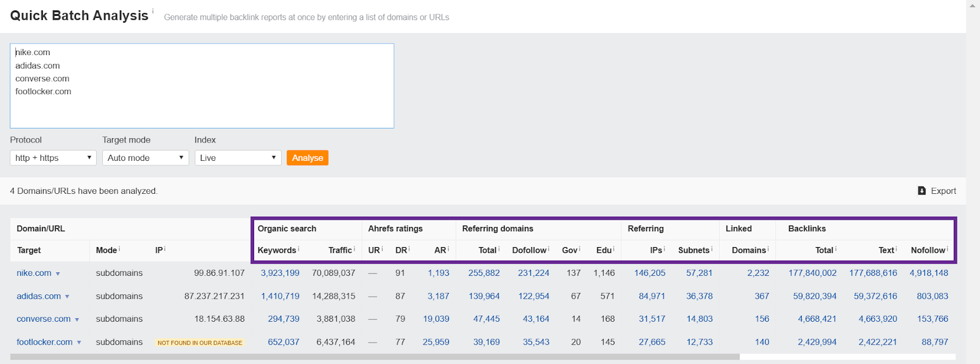
Task: Sort by DR column header
Action: 401,250
